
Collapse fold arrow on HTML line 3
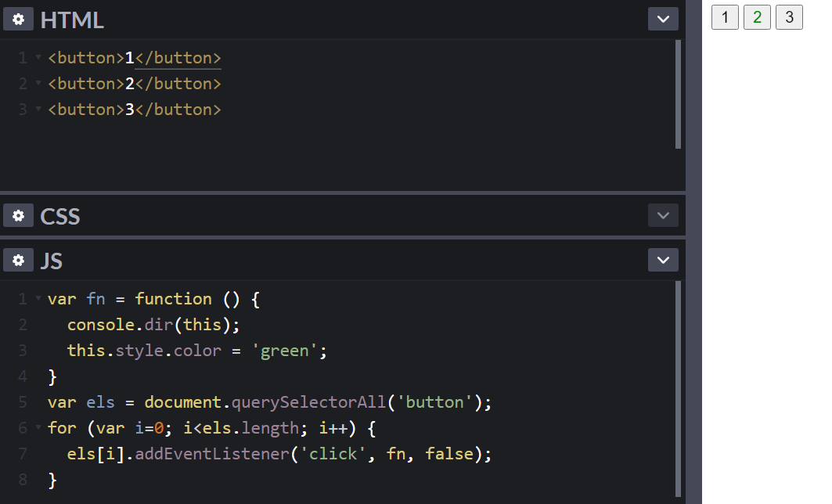point(38,109)
